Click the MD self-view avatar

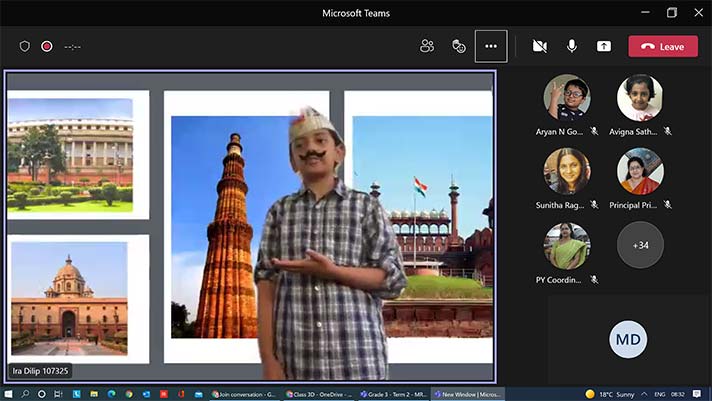pyautogui.click(x=628, y=341)
